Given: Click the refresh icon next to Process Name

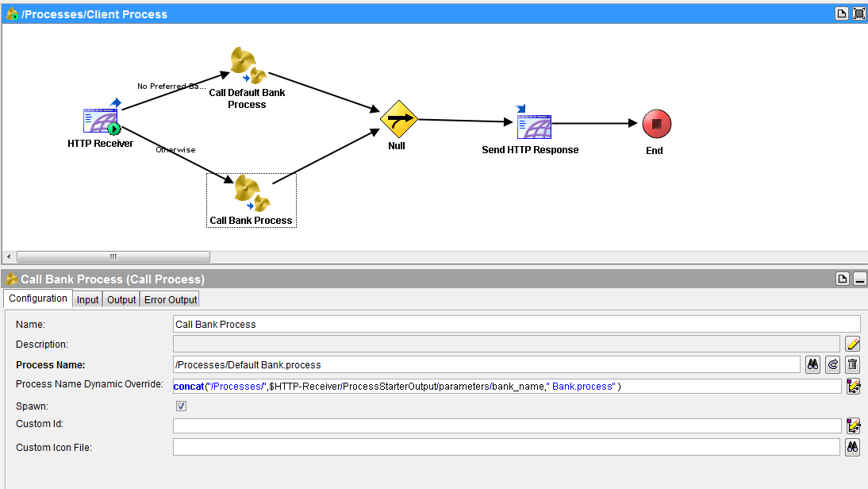Looking at the screenshot, I should click(x=832, y=364).
